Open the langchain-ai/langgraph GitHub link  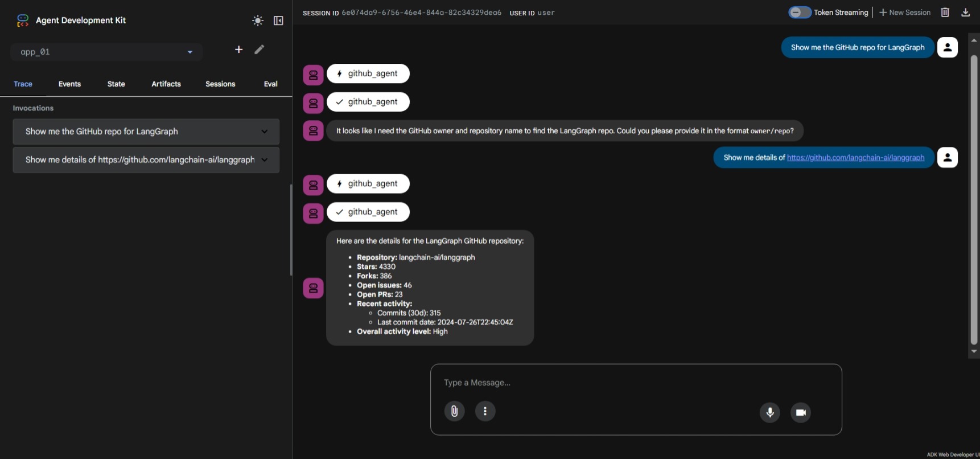[855, 158]
